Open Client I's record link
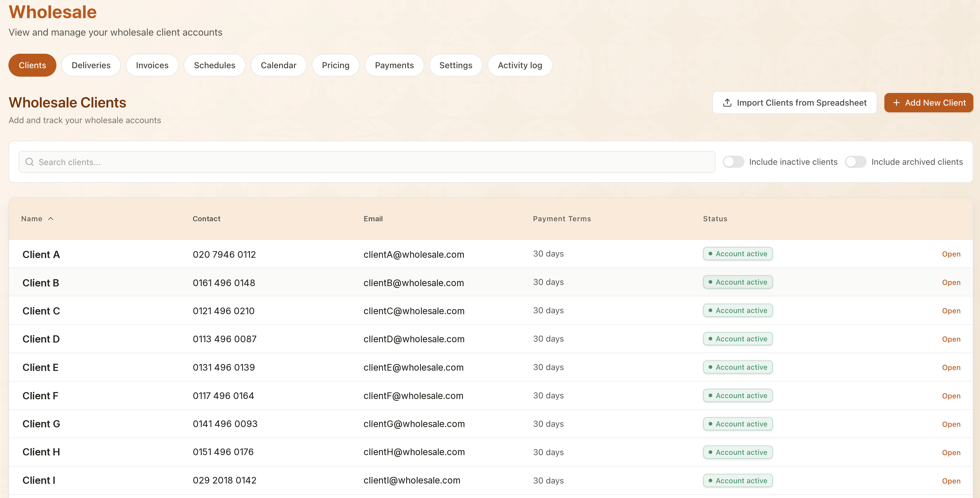The image size is (980, 498). tap(951, 481)
